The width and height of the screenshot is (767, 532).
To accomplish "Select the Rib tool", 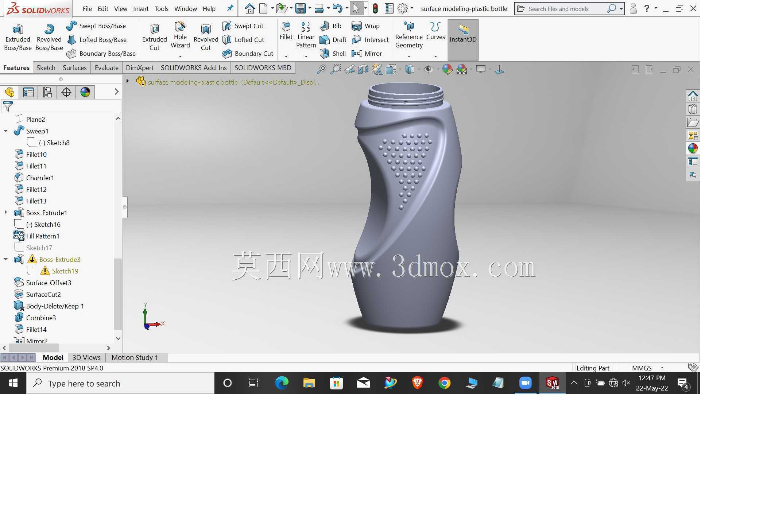I will (330, 26).
